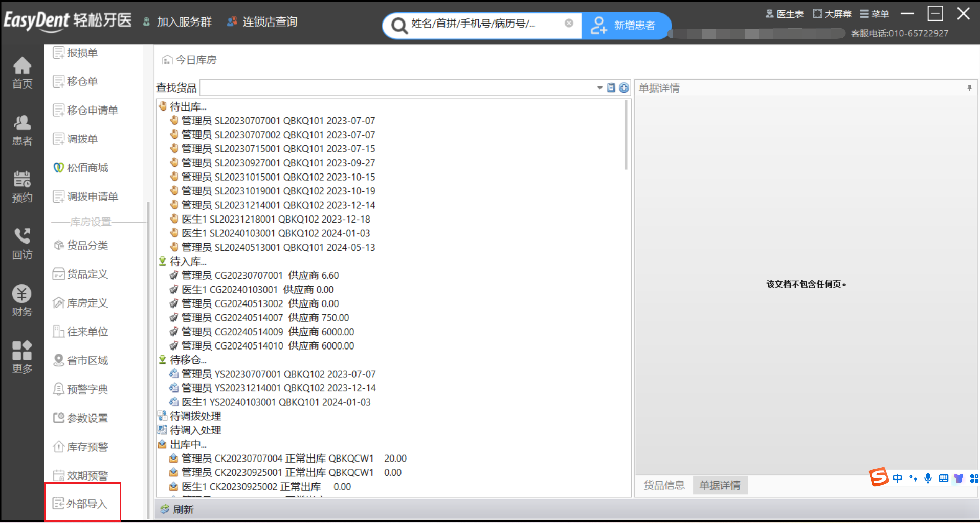This screenshot has width=980, height=523.
Task: Open 报损单 in the sidebar
Action: (x=76, y=53)
